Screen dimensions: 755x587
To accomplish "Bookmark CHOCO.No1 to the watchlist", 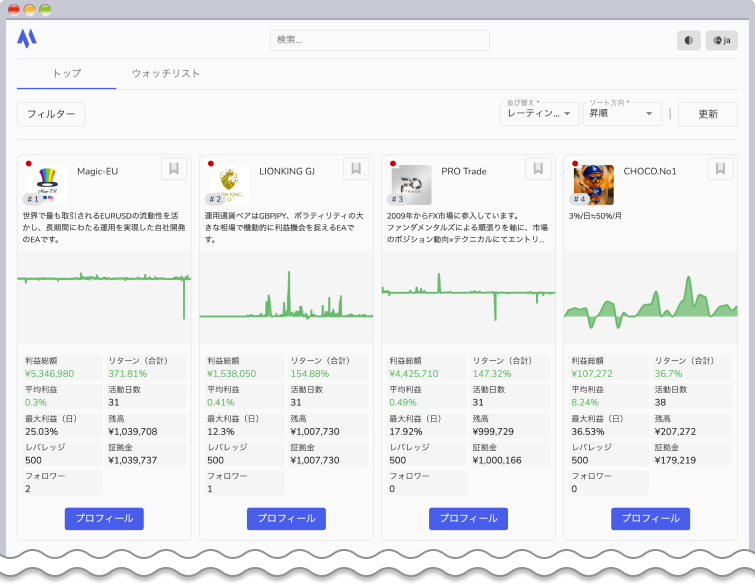I will point(720,169).
